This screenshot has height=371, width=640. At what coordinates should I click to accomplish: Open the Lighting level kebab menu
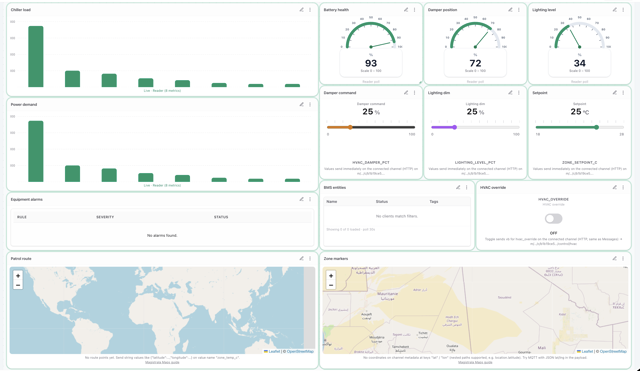(x=623, y=10)
